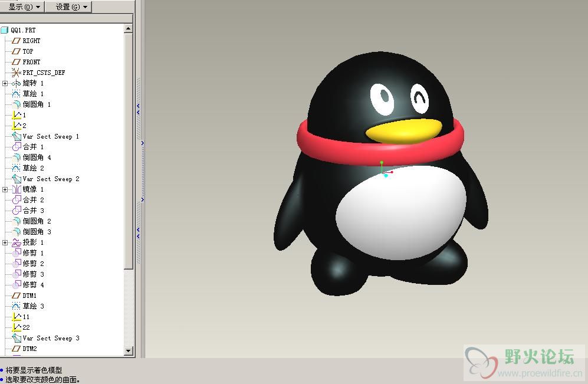Click the model tree scroll up arrow

pos(128,28)
